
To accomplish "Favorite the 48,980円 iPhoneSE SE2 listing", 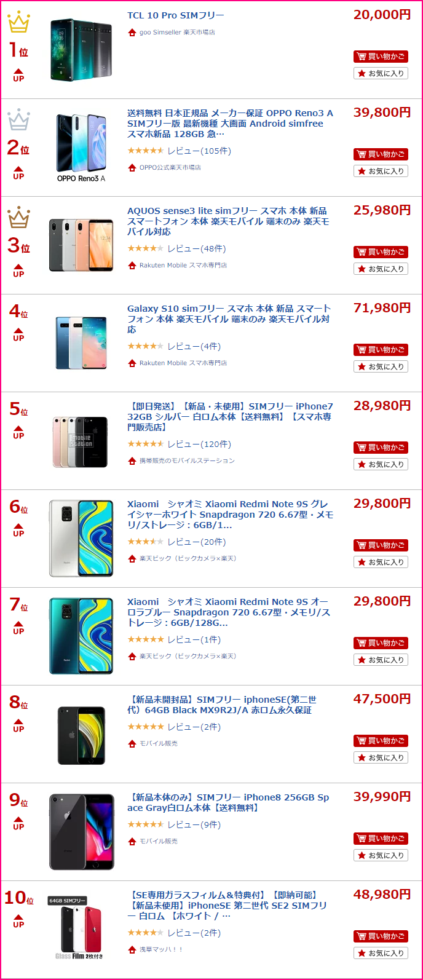I will point(381,953).
